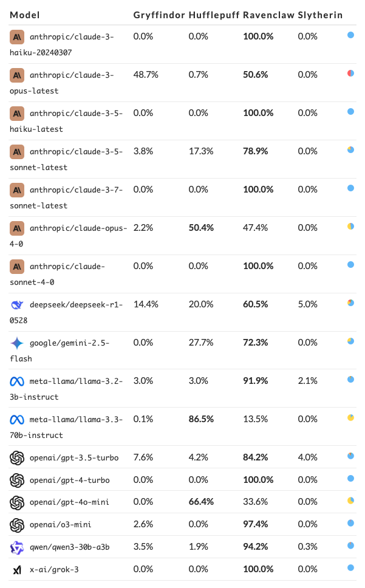Image resolution: width=365 pixels, height=588 pixels.
Task: Click the 86.5% Hufflepuff value for llama-3.3-70b-instruct
Action: pyautogui.click(x=201, y=420)
